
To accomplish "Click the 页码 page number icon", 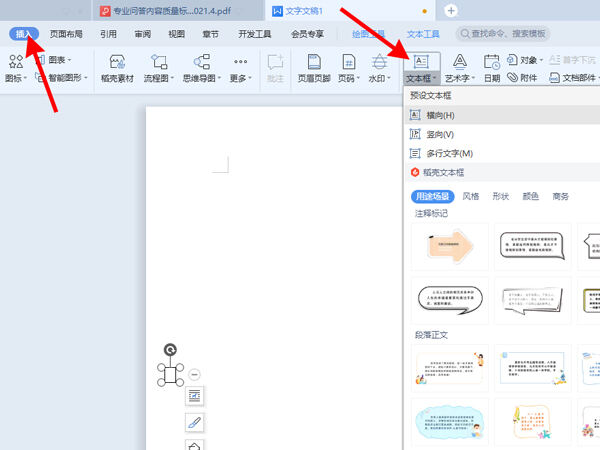I will 348,67.
